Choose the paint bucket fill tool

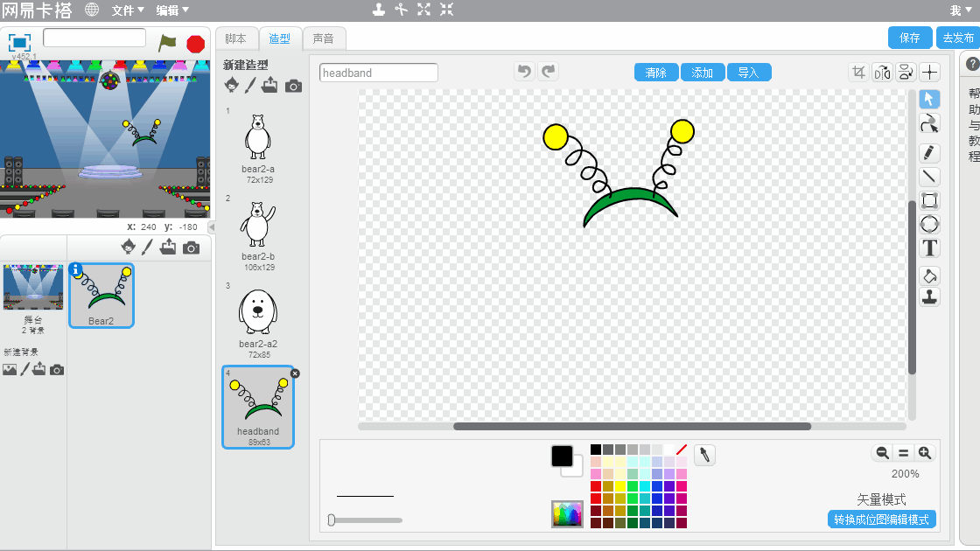(929, 275)
